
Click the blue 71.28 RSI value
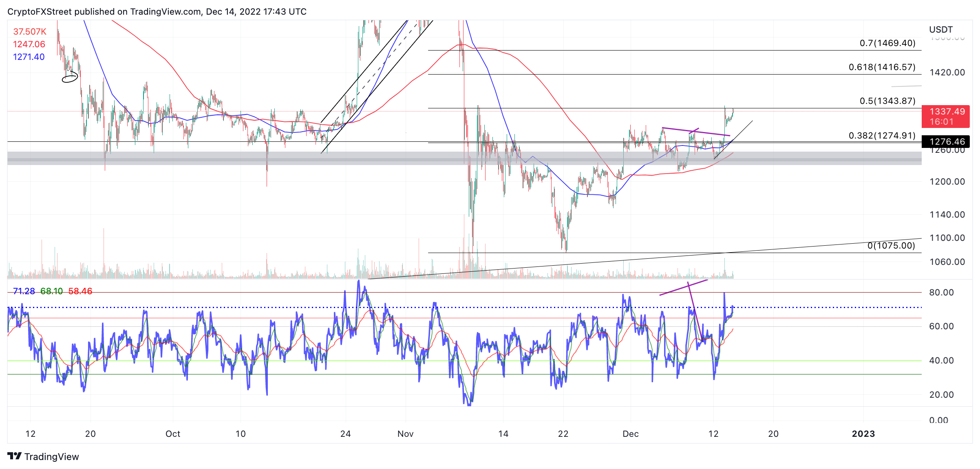(x=24, y=291)
